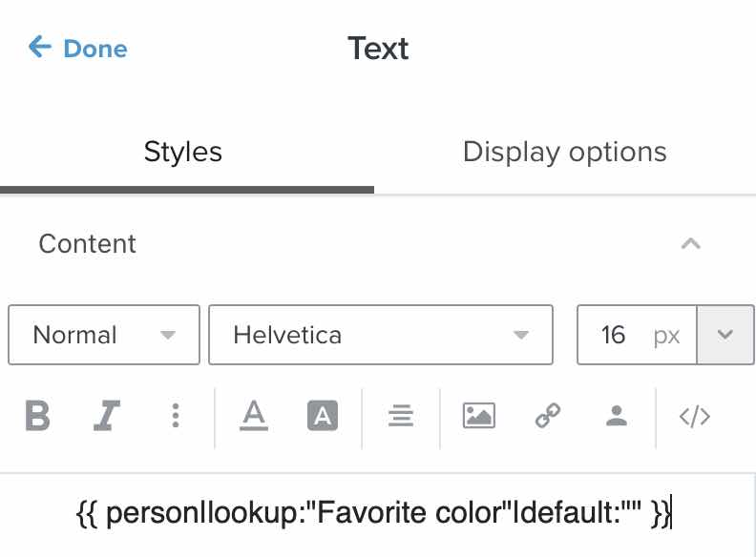The width and height of the screenshot is (756, 557).
Task: Open more formatting options (three dots)
Action: 176,416
